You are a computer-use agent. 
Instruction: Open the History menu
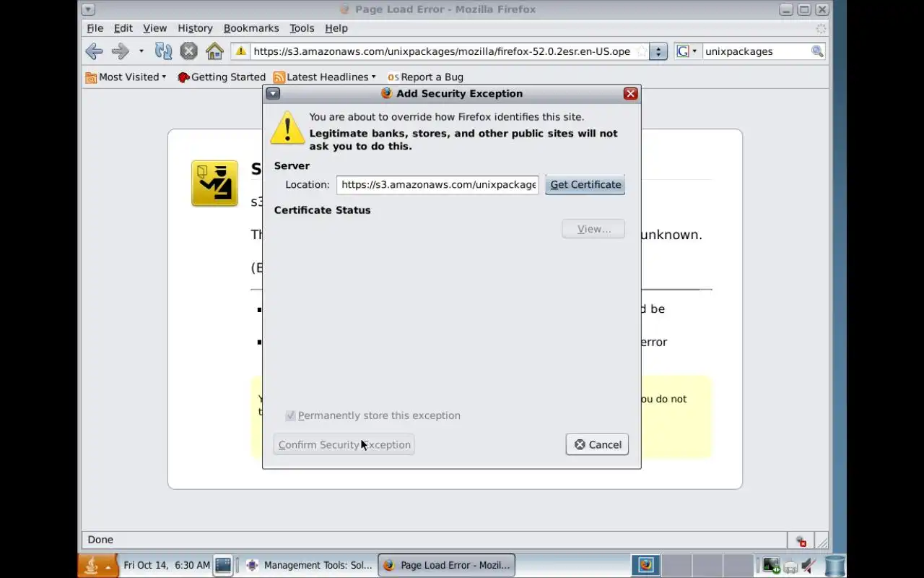(x=195, y=28)
